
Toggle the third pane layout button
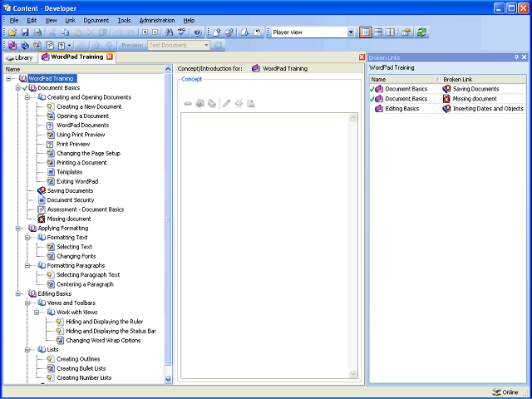tap(391, 32)
